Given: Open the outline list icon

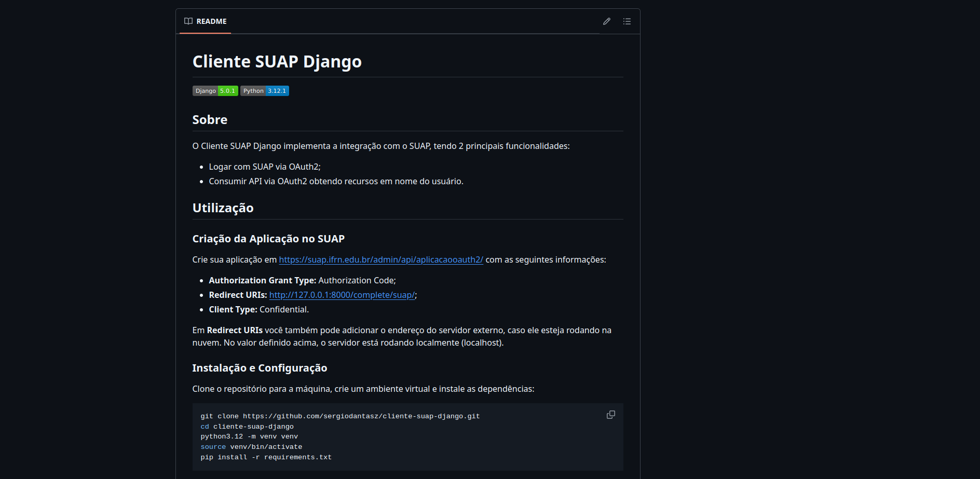Looking at the screenshot, I should pos(627,21).
